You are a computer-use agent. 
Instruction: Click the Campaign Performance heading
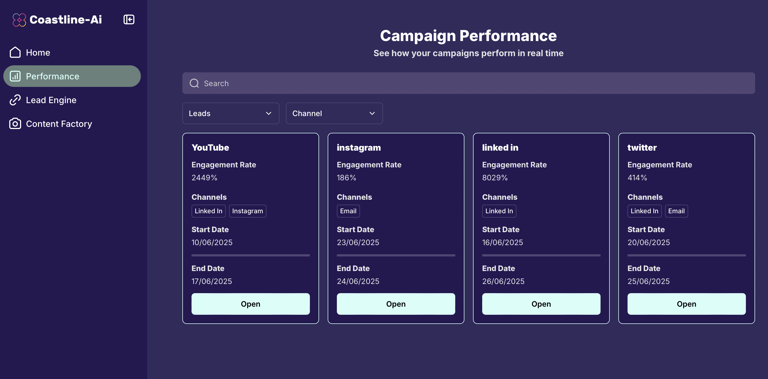click(x=468, y=36)
